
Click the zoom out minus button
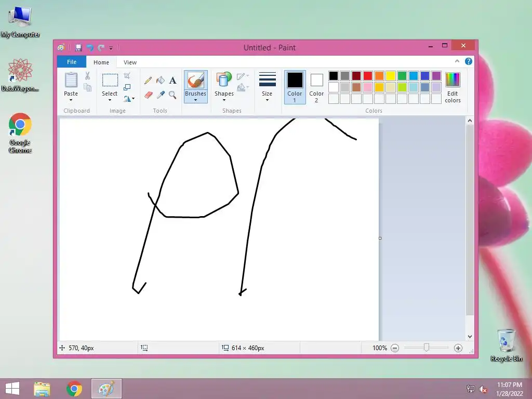[x=395, y=348]
